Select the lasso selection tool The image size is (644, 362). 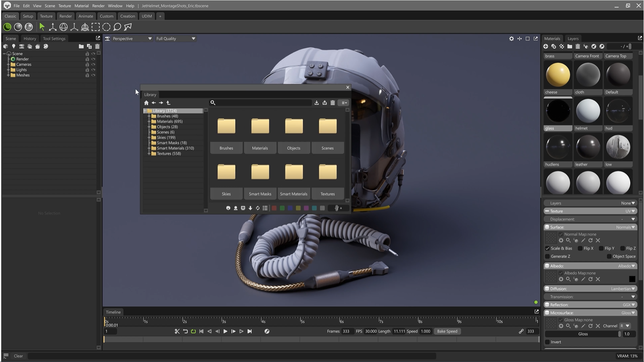117,27
